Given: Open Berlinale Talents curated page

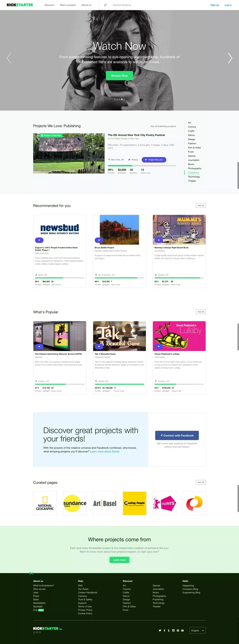Looking at the screenshot, I should [x=164, y=503].
